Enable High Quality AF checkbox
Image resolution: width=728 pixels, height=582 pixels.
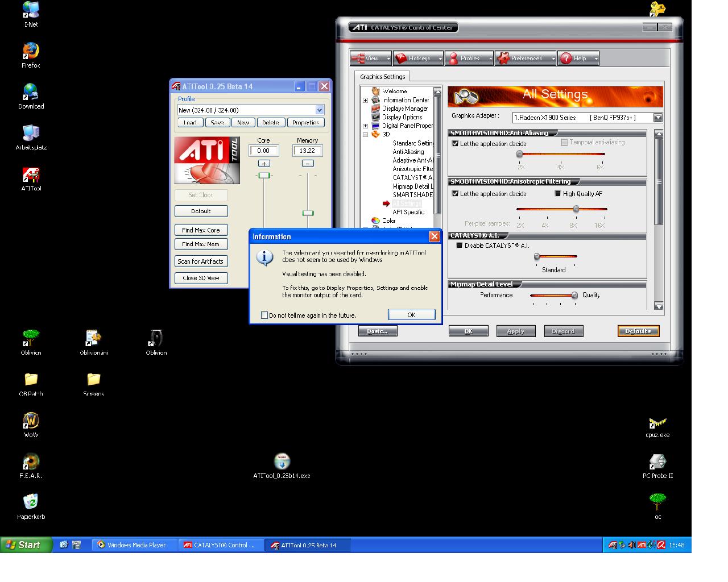tap(558, 194)
